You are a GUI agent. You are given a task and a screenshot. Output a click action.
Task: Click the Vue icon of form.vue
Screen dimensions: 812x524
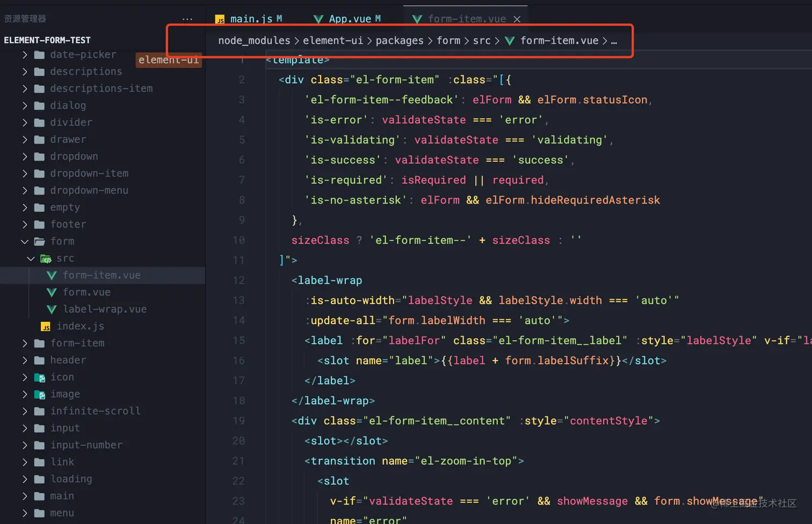click(52, 292)
